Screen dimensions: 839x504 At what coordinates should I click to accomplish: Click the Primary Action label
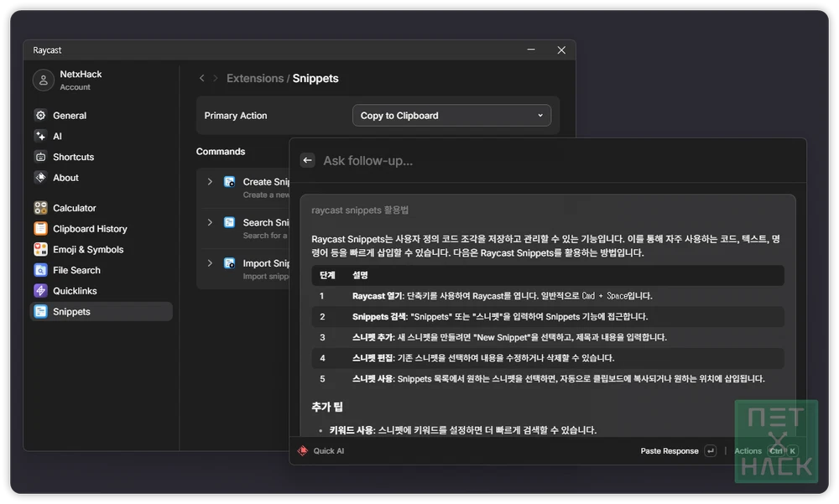[x=236, y=116]
